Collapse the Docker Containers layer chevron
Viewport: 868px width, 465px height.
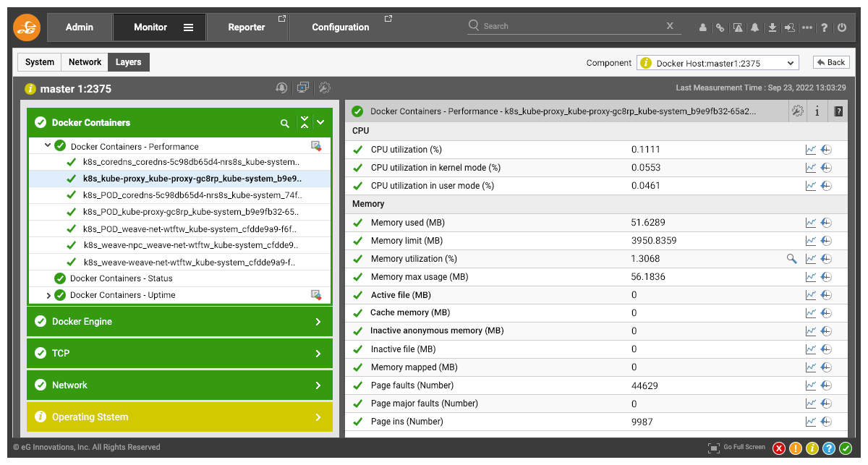(320, 123)
